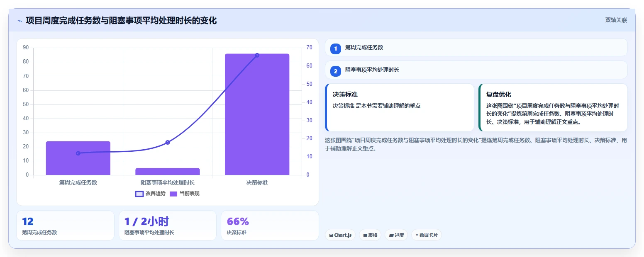Click the short 阻塞事项平均处理时长 bar

168,171
